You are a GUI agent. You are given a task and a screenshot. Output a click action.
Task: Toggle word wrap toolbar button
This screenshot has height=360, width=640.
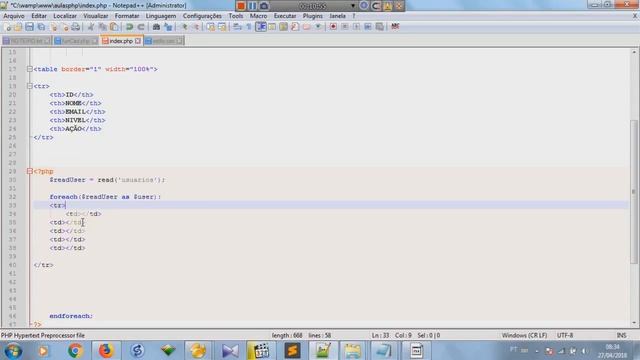click(237, 27)
